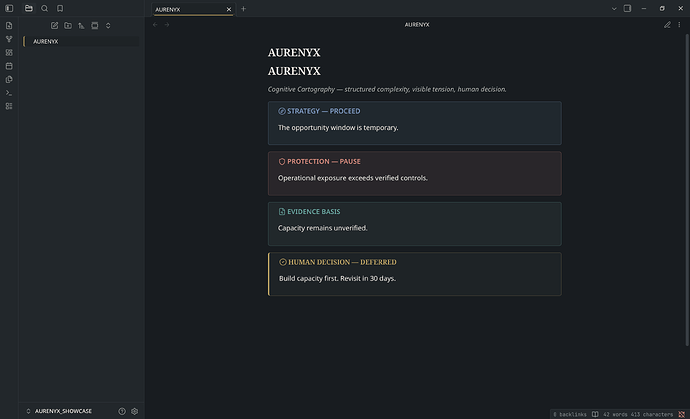The image size is (690, 419).
Task: Open graph view from the ribbon
Action: click(x=9, y=39)
